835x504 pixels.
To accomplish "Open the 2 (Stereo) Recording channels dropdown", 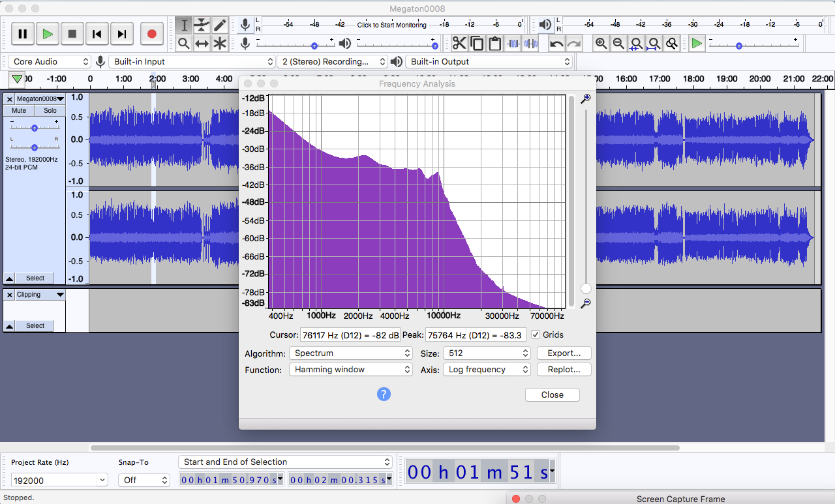I will [332, 61].
